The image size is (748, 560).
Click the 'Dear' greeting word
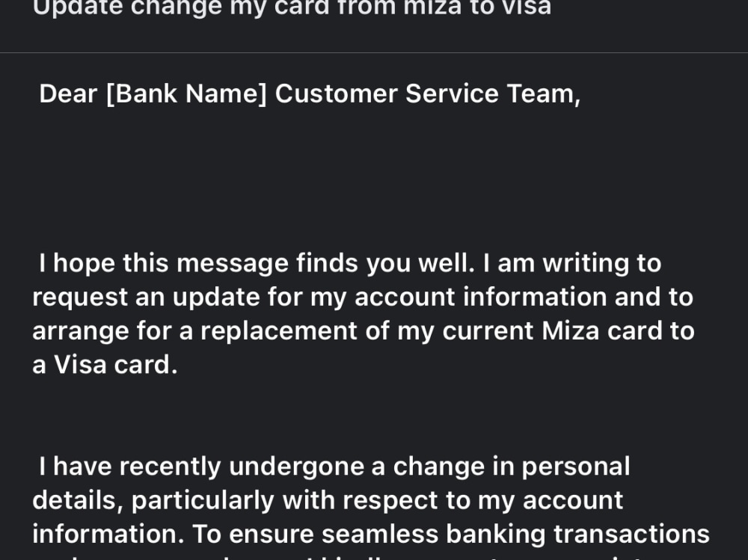[x=68, y=93]
